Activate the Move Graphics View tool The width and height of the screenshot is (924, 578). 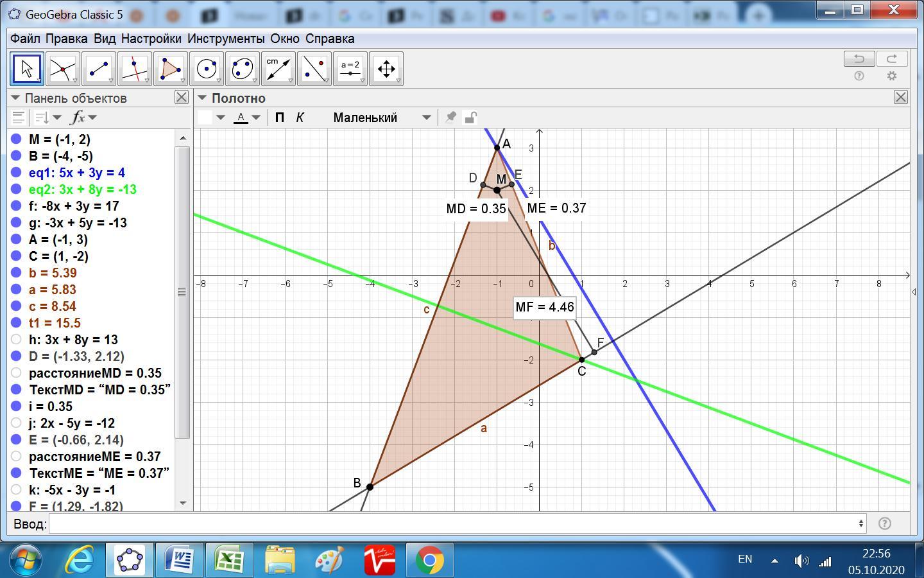(386, 69)
